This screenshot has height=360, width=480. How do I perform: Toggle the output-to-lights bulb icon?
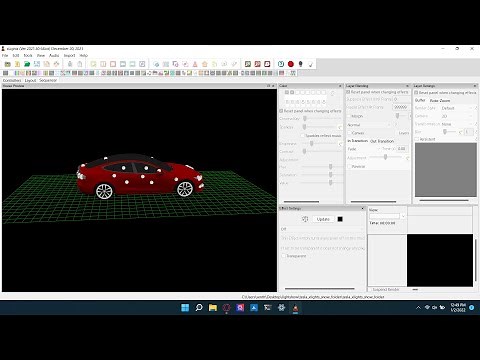click(x=300, y=64)
